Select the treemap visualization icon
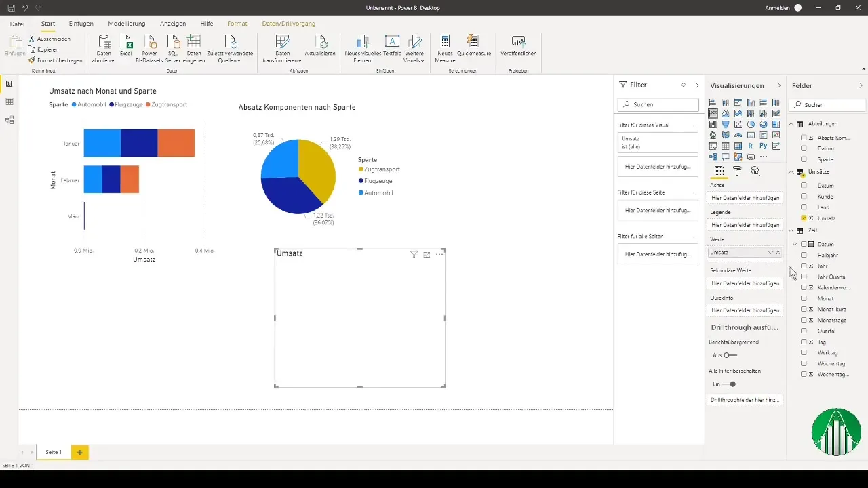This screenshot has width=868, height=488. (x=776, y=125)
